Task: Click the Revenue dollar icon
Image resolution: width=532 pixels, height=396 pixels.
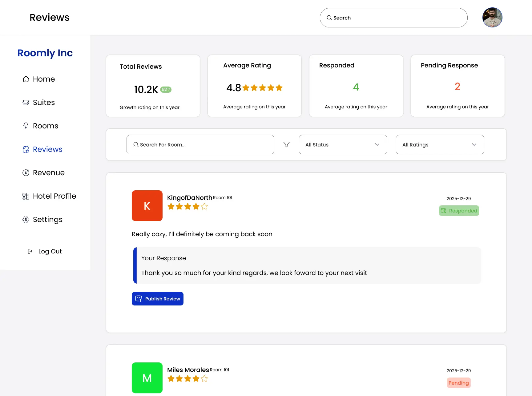Action: tap(26, 173)
